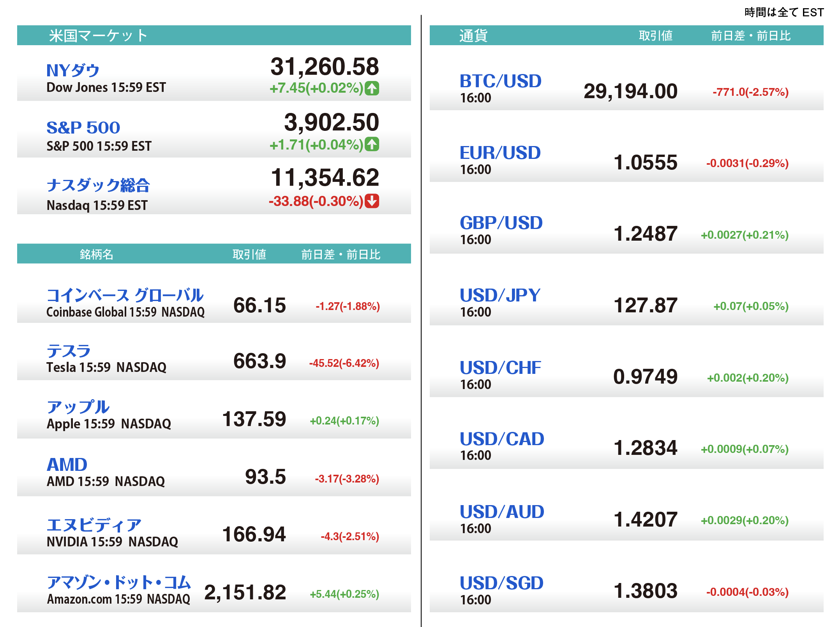The image size is (840, 627).
Task: Click the 通貨 column header
Action: (x=473, y=35)
